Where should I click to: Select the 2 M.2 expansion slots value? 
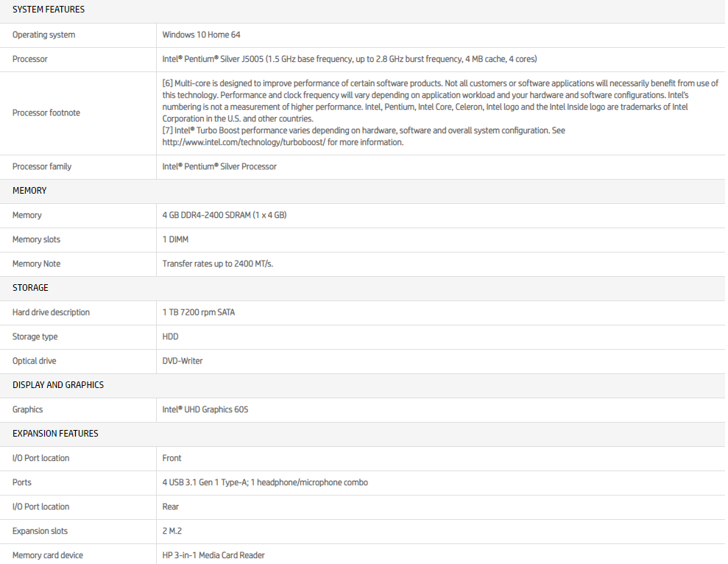pyautogui.click(x=173, y=531)
